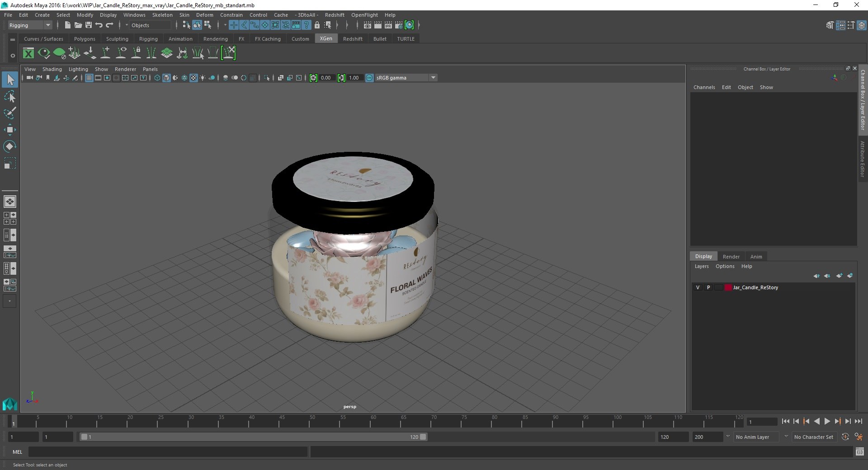Open the XGen window shelf icon
This screenshot has width=868, height=470.
(28, 53)
